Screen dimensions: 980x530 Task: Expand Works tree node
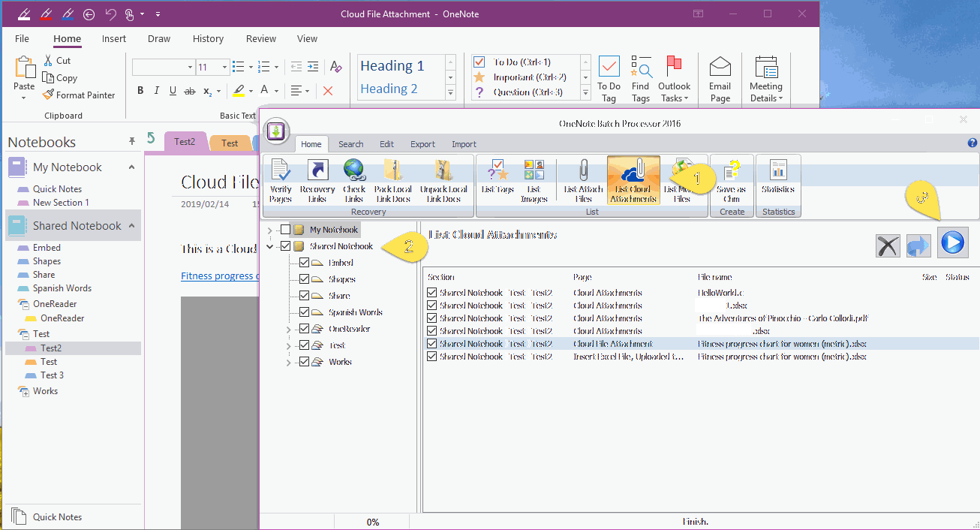tap(289, 362)
